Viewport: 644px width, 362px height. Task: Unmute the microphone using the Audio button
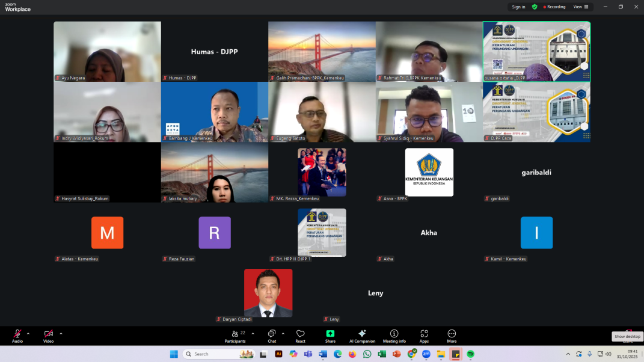tap(17, 335)
